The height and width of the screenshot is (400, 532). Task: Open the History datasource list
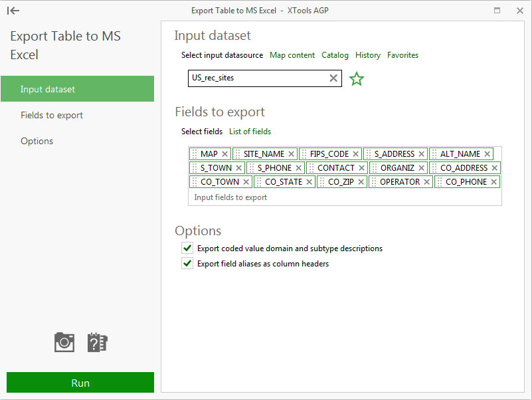(368, 55)
